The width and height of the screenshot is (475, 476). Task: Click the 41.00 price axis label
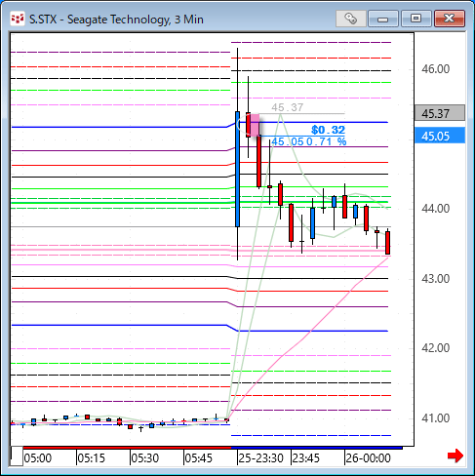pos(436,417)
